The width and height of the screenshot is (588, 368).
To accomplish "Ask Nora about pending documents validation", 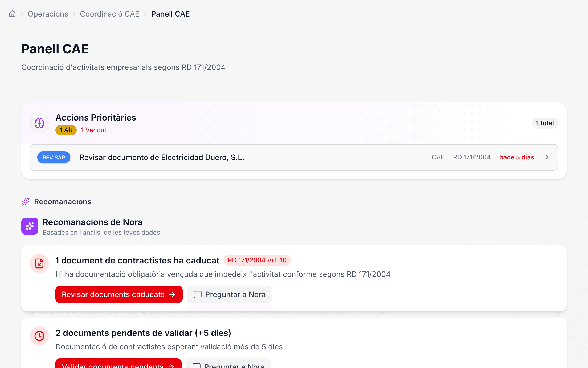I will click(228, 363).
